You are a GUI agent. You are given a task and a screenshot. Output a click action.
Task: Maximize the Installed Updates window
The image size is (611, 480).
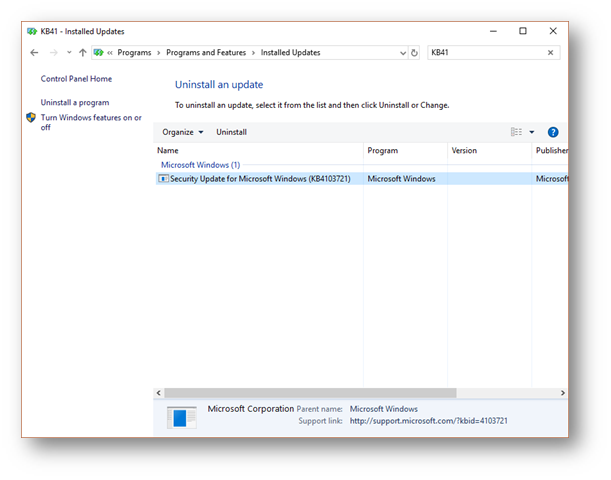point(523,31)
